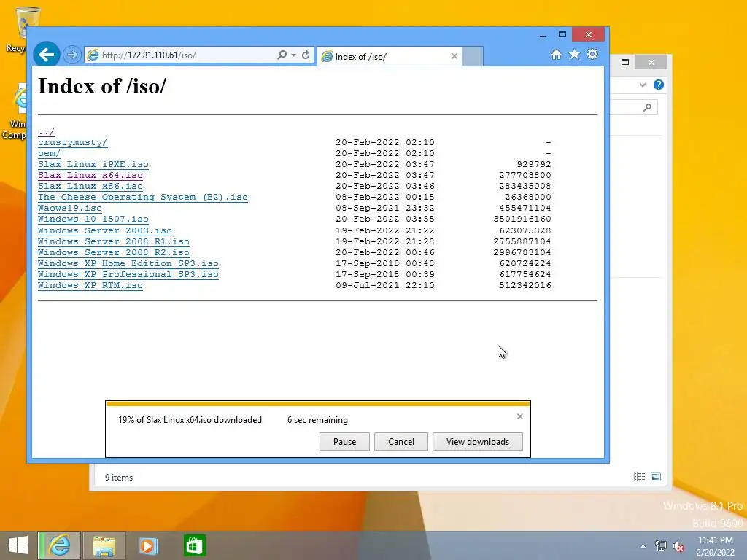This screenshot has height=560, width=747.
Task: Maximize the Internet Explorer window
Action: [x=562, y=35]
